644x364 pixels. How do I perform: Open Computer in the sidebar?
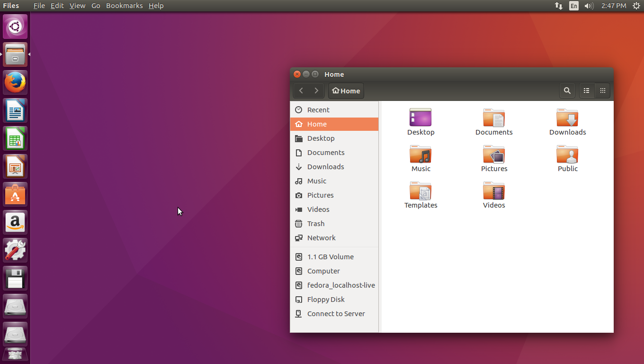click(334, 271)
